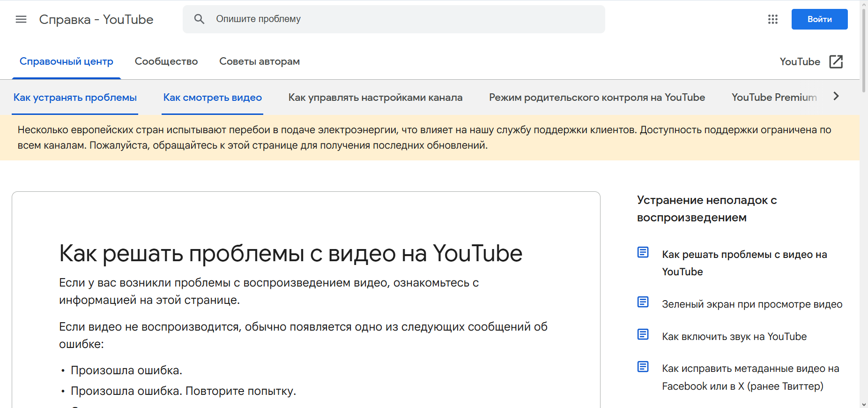Expand more help topics with the right chevron
This screenshot has width=868, height=408.
click(836, 96)
